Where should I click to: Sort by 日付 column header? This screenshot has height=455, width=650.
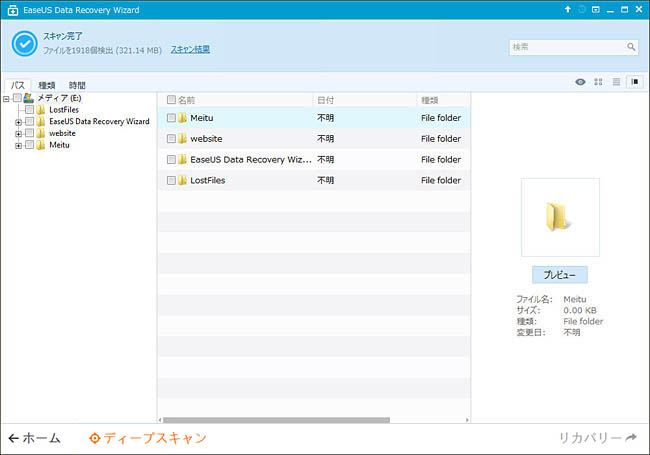coord(325,100)
